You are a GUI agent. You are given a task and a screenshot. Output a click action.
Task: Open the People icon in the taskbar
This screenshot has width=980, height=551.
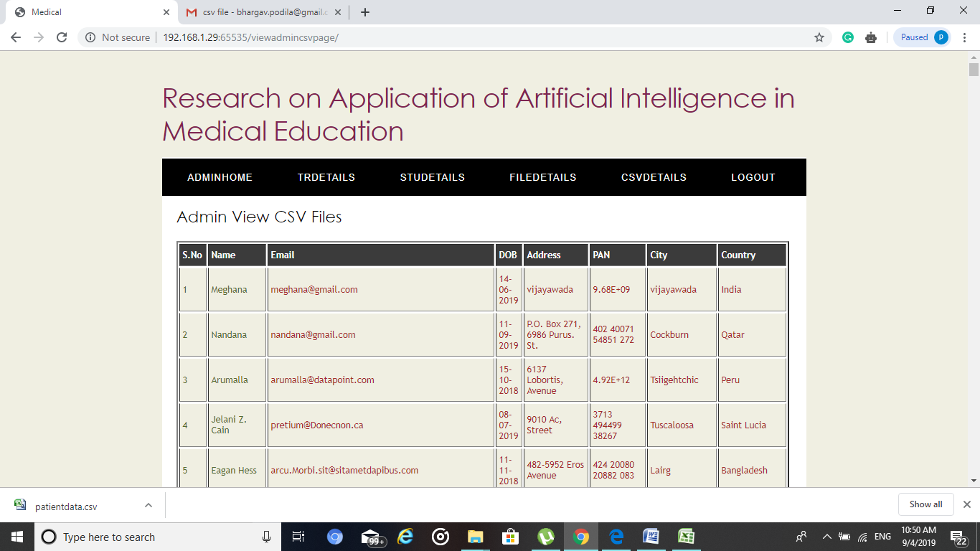[801, 537]
